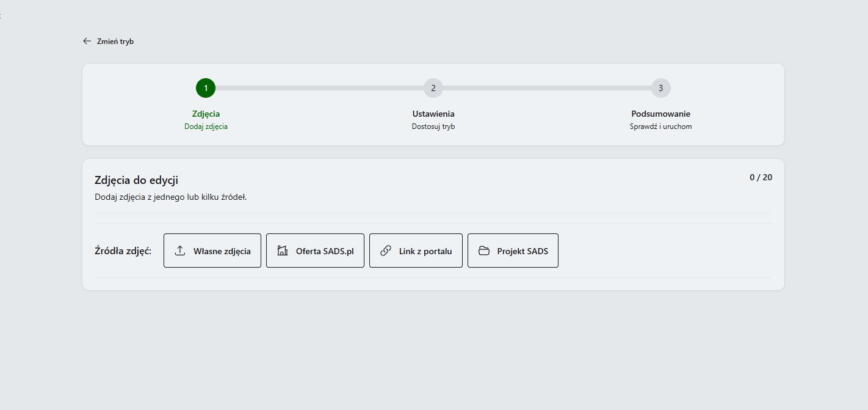This screenshot has height=410, width=868.
Task: Open the Podsumowanie step label
Action: 661,114
